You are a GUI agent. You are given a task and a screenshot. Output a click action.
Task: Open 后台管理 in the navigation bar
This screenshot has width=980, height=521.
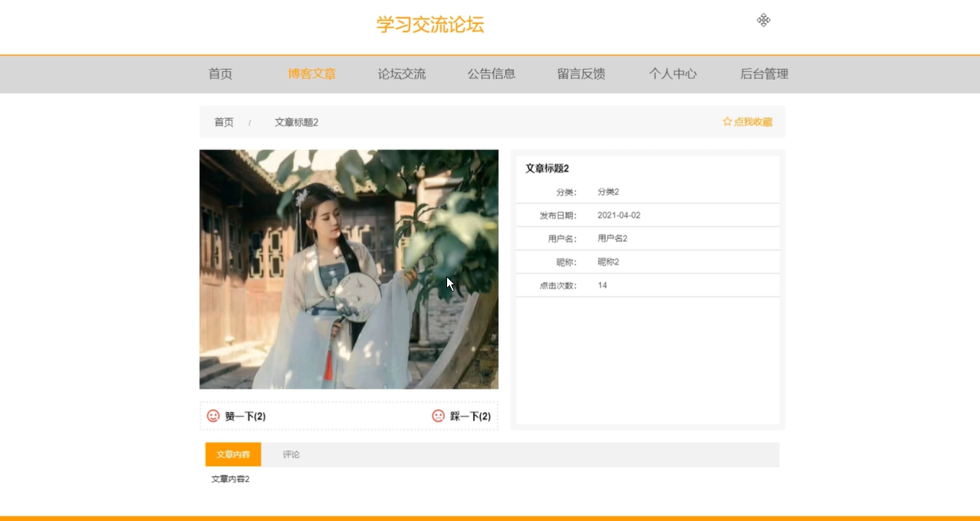coord(764,74)
